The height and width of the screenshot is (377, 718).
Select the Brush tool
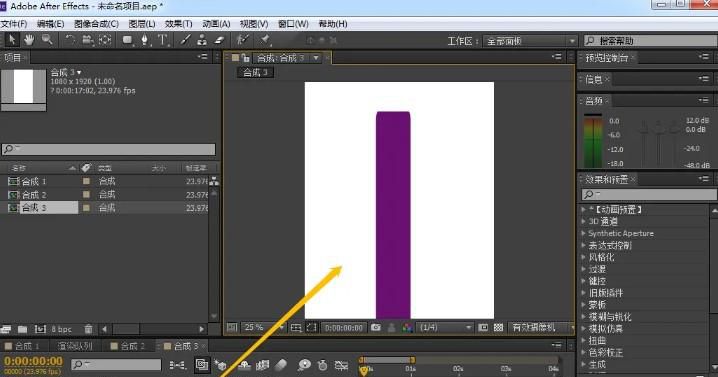coord(185,40)
